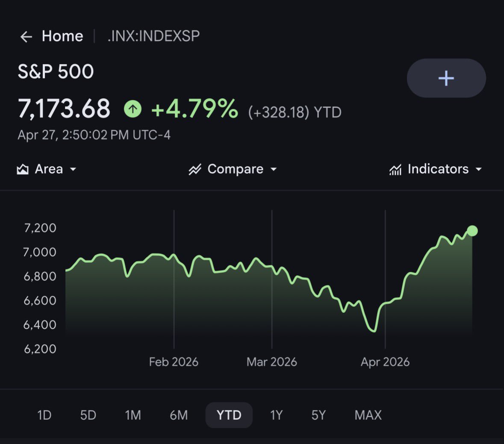Show the MAX chart range

point(368,415)
